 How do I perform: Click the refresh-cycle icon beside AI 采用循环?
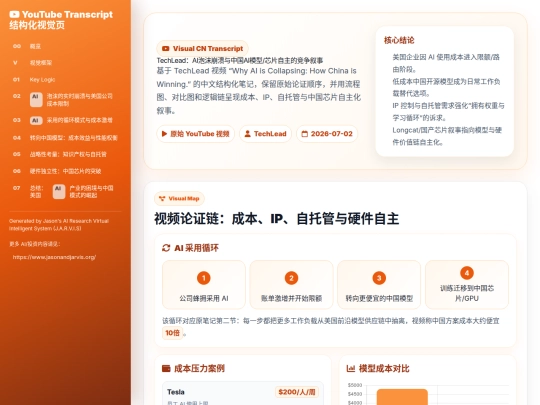coord(166,248)
